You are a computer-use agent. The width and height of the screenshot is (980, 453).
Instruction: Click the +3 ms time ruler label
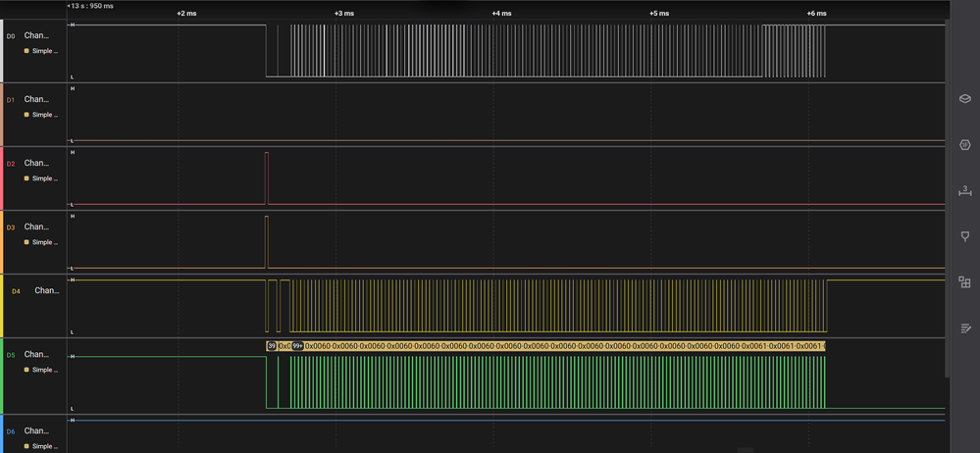[343, 13]
